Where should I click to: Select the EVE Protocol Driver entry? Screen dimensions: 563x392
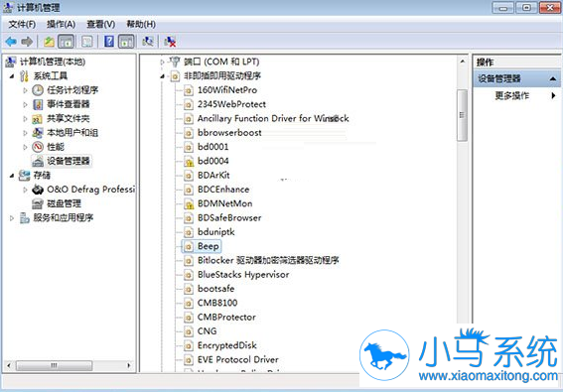coord(238,359)
